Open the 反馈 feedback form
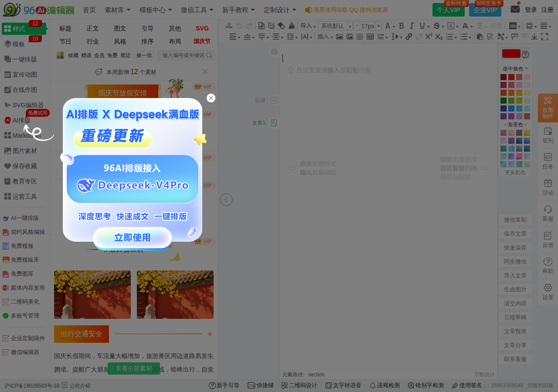Viewport: 558px width, 392px height. tap(548, 240)
